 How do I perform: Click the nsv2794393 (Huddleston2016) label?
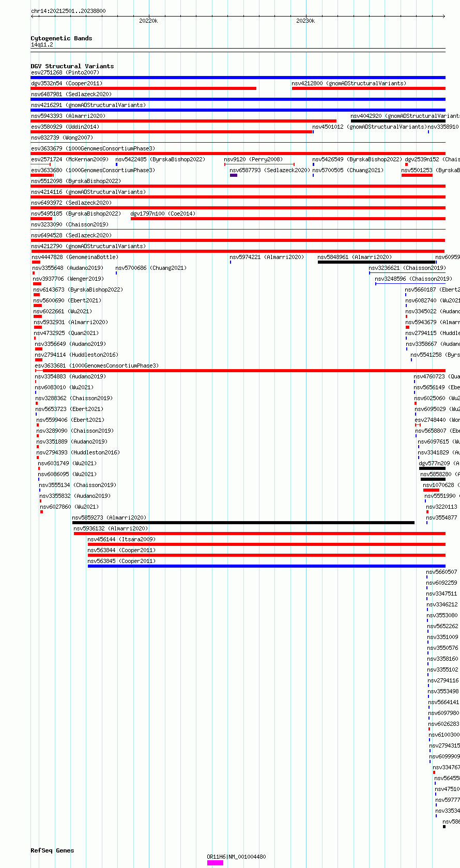point(78,452)
